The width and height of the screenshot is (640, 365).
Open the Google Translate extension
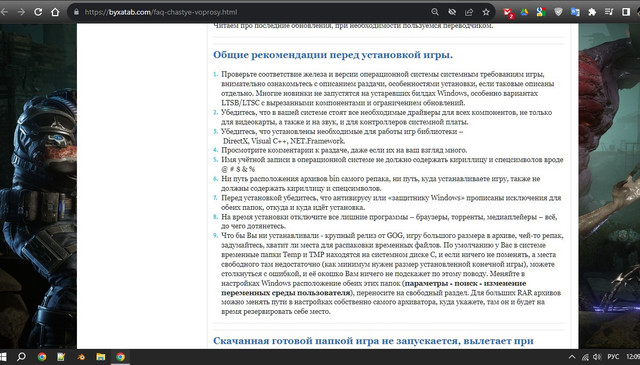tap(575, 12)
